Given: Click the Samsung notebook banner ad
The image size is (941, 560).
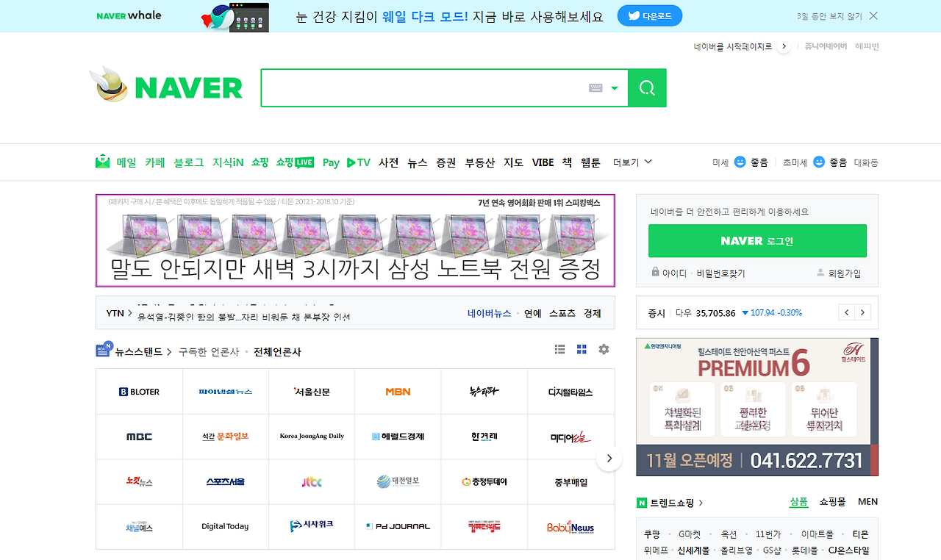Looking at the screenshot, I should coord(355,240).
